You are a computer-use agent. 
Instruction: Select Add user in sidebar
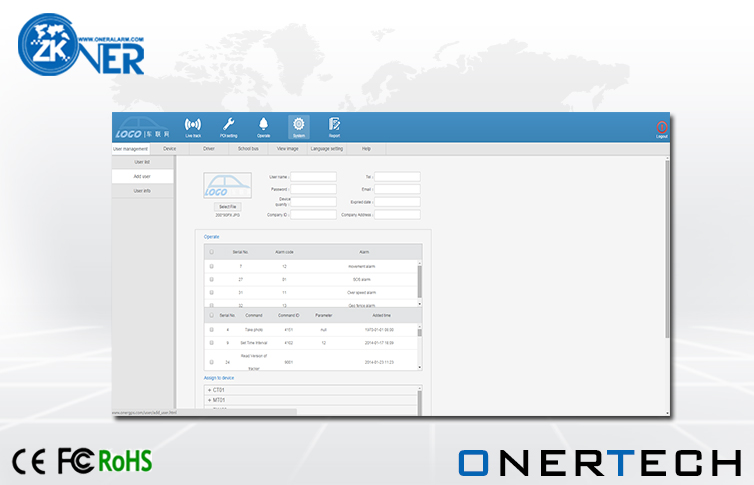(142, 176)
